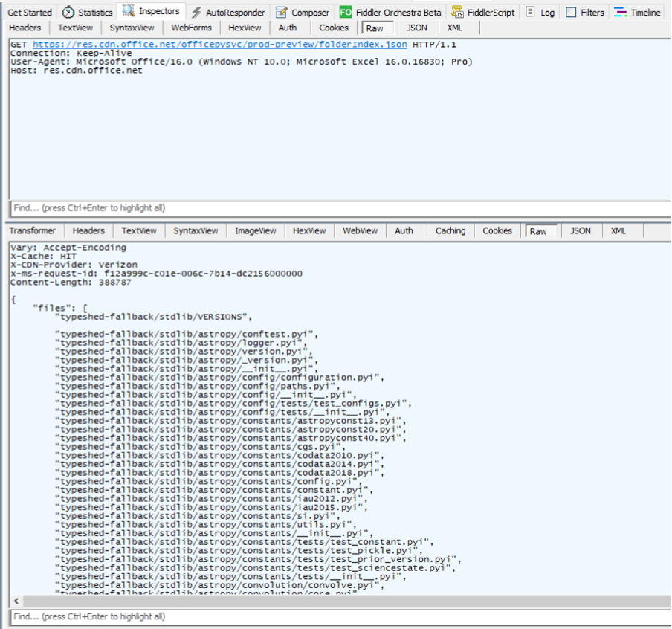Image resolution: width=672 pixels, height=629 pixels.
Task: Click the "X-Cache: HIT" response line
Action: tap(43, 256)
